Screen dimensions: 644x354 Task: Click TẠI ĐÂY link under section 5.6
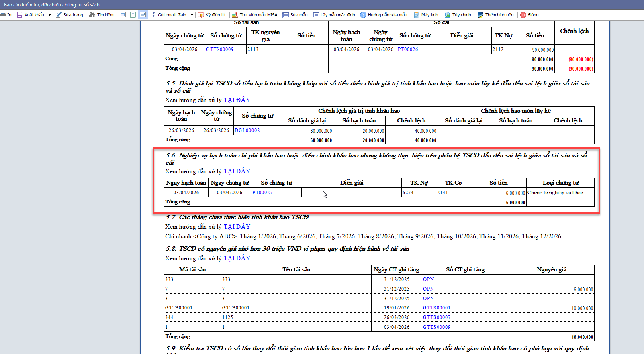237,171
